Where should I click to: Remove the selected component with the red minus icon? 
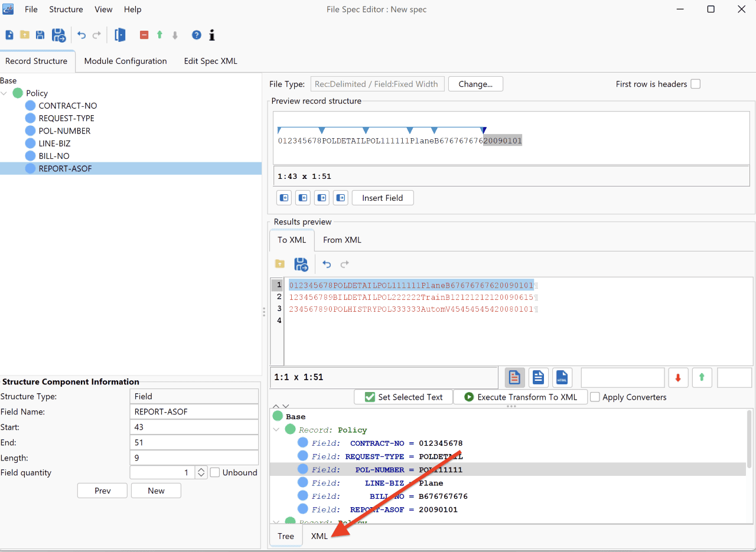[144, 35]
